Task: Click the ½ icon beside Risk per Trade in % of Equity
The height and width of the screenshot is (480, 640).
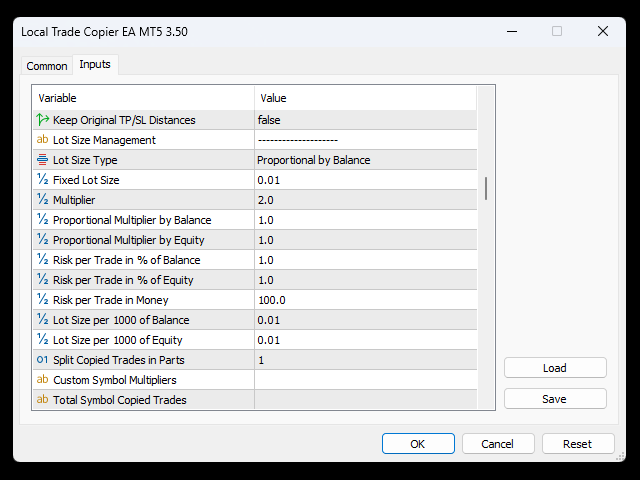Action: [x=42, y=280]
